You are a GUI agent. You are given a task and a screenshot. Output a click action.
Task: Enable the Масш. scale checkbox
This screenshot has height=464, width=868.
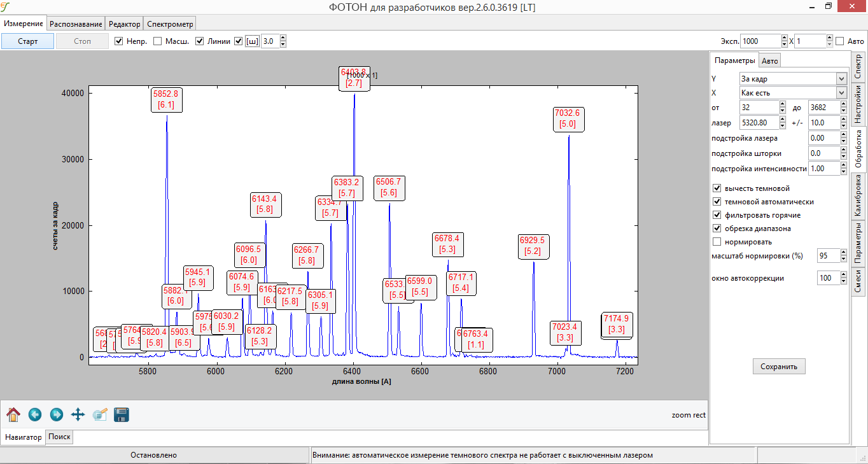point(158,41)
